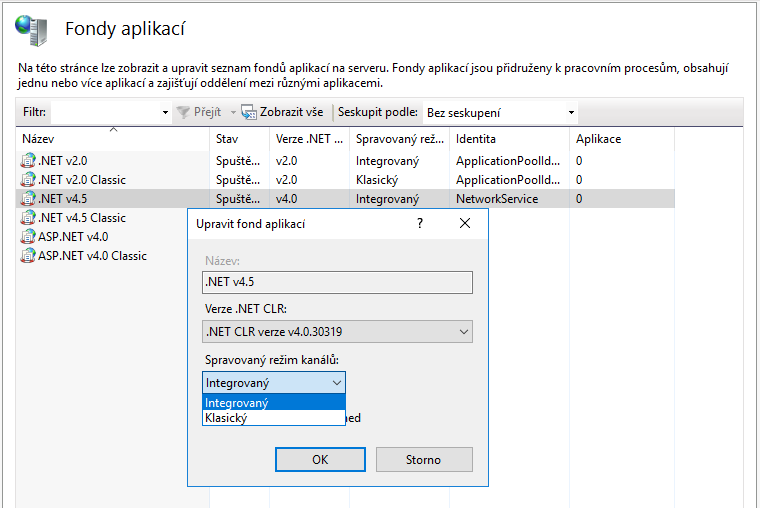Click the .NET v2.0 Classic pool icon
This screenshot has height=508, width=760.
coord(28,179)
